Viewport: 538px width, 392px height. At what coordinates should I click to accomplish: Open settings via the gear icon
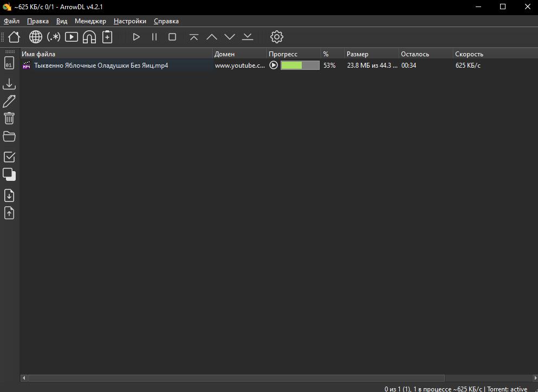(x=277, y=37)
